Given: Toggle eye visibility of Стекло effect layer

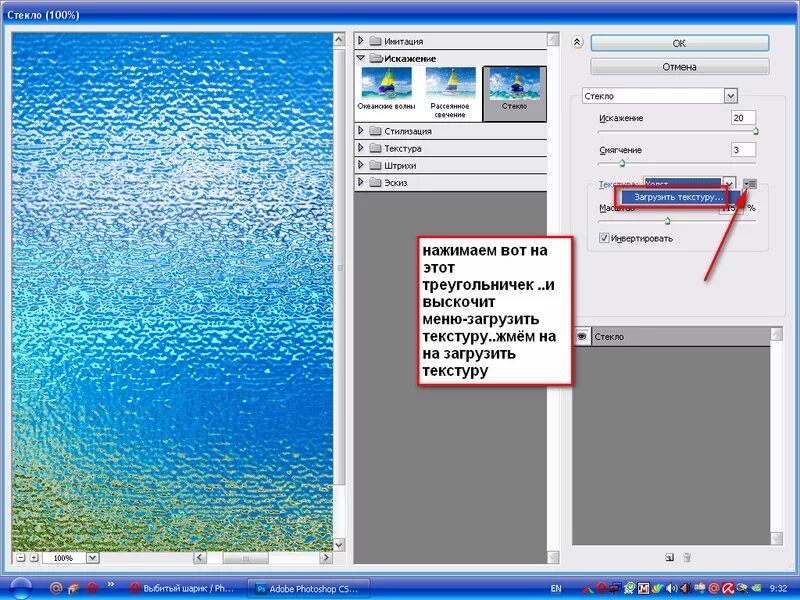Looking at the screenshot, I should [582, 337].
